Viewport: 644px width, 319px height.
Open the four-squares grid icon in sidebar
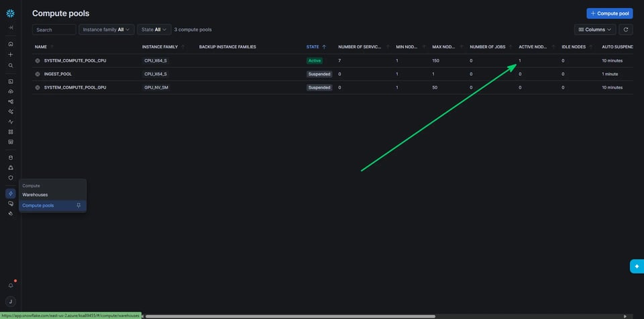[11, 132]
